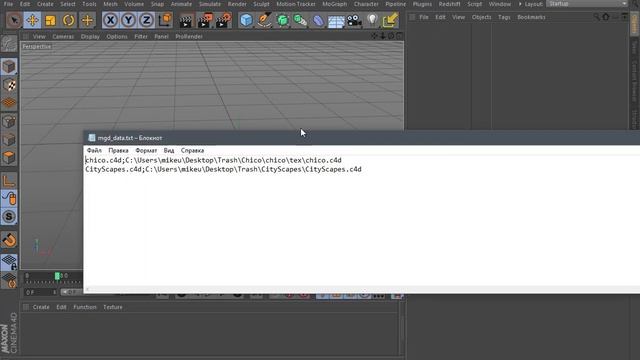Click the green timeline playhead marker

coord(57,276)
